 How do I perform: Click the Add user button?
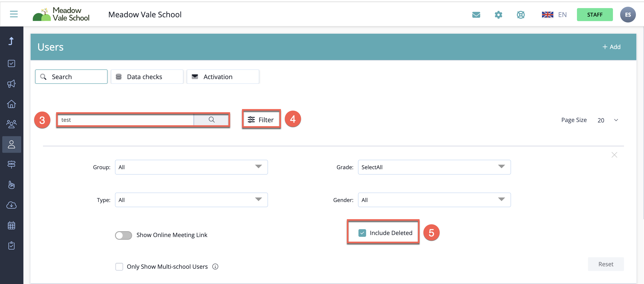(611, 47)
